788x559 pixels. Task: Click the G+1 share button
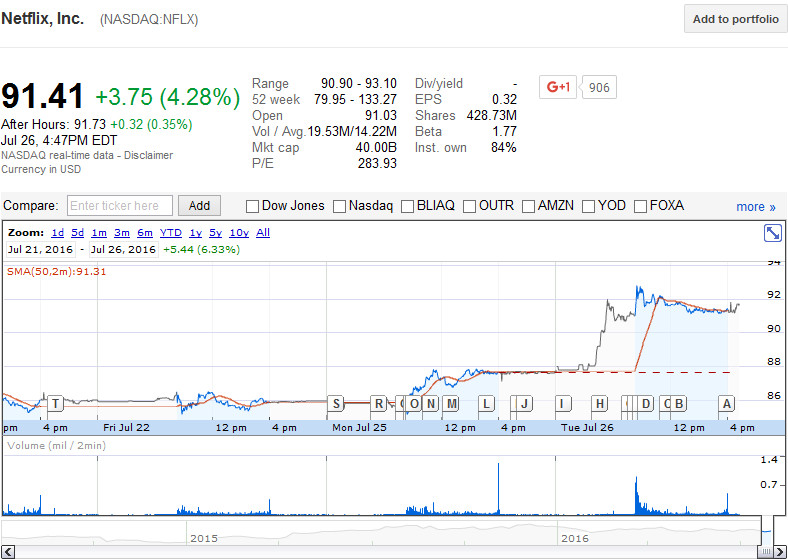coord(558,87)
